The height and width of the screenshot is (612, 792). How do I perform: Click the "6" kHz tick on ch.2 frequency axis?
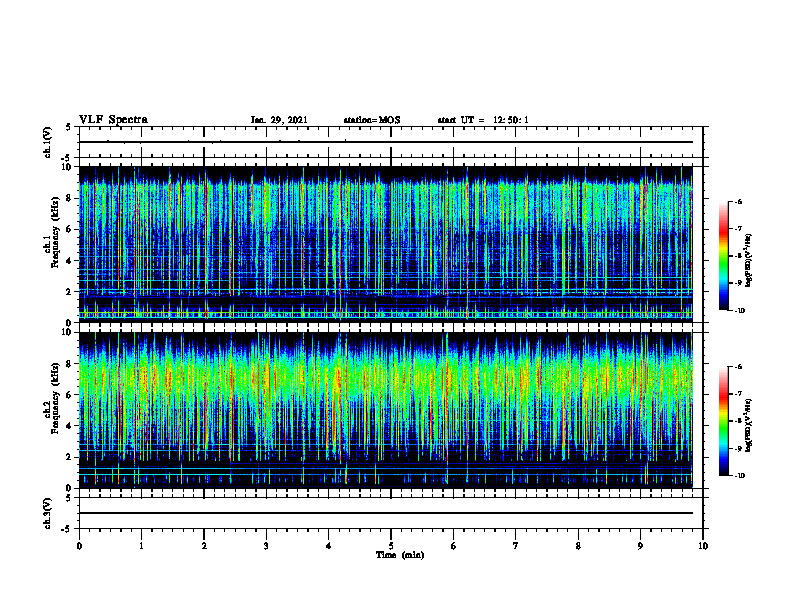pos(70,395)
